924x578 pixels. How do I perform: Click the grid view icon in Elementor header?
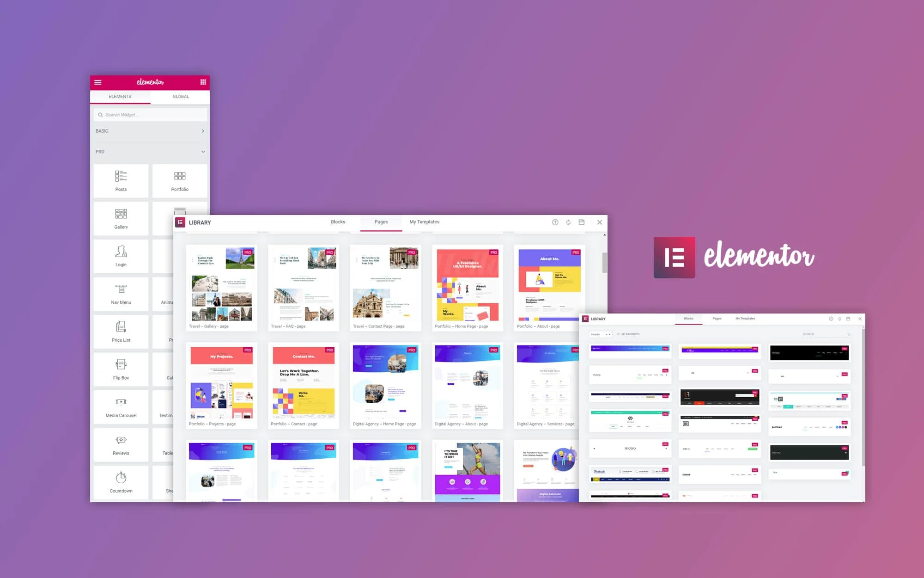[x=204, y=81]
